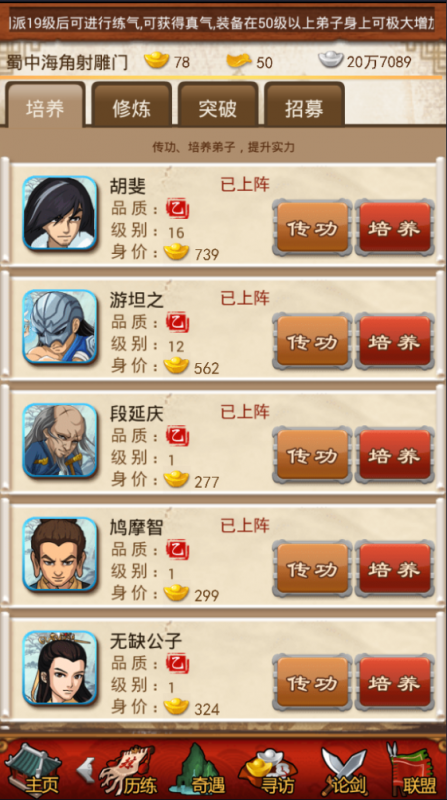Tap the silver ingot currency icon

point(331,60)
